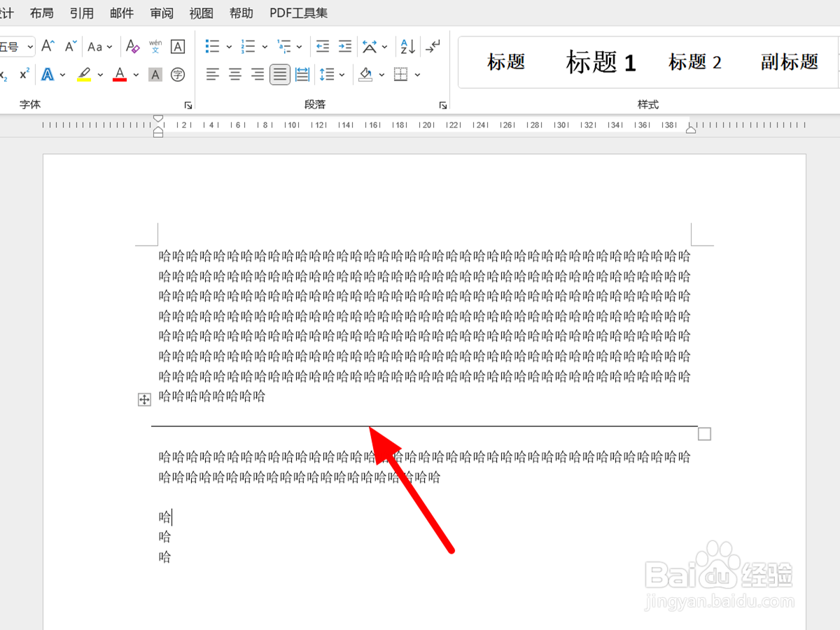
Task: Expand the borders dropdown arrow
Action: pos(417,75)
